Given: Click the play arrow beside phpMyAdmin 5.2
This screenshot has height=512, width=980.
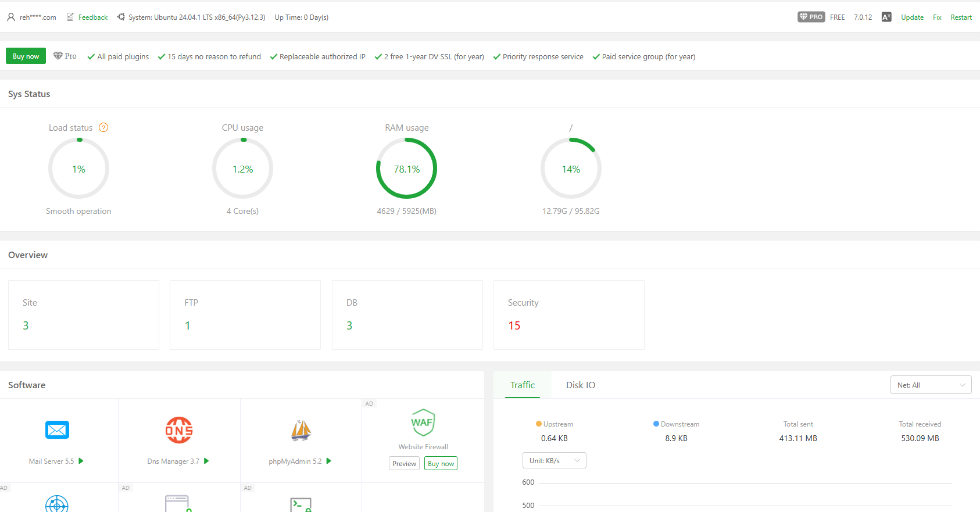Looking at the screenshot, I should coord(328,461).
